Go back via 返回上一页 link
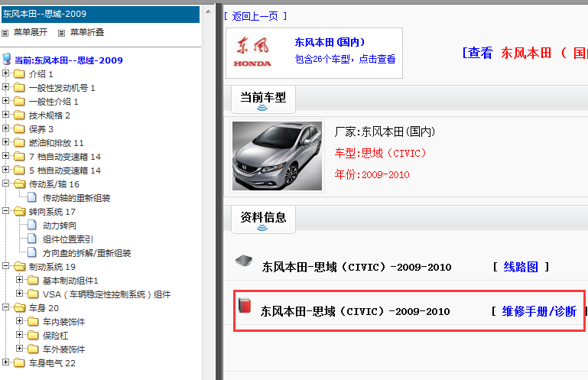The width and height of the screenshot is (588, 380). [255, 16]
